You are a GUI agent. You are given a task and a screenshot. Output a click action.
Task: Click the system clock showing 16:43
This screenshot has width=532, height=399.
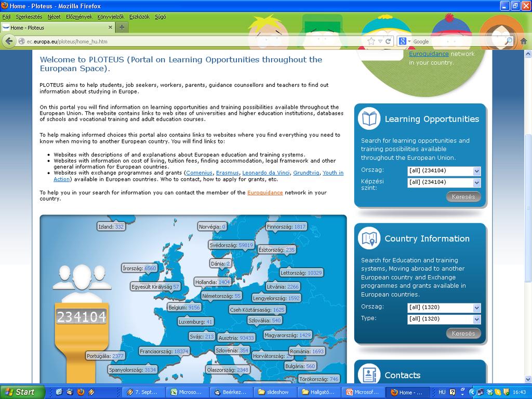520,392
